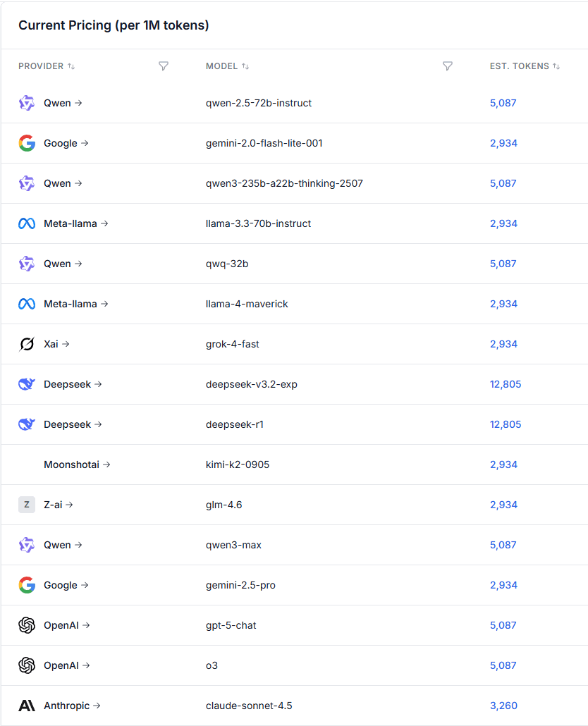Open OpenAI provider link for gpt-5-chat

tap(67, 625)
